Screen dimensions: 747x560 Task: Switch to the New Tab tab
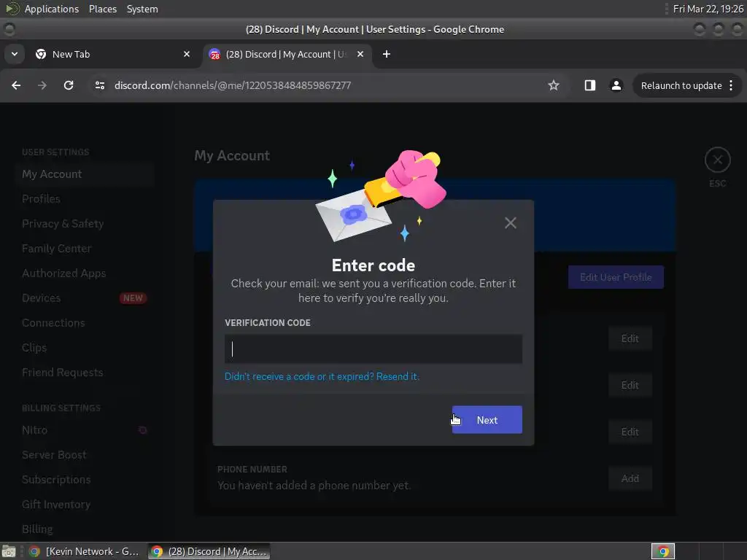109,54
